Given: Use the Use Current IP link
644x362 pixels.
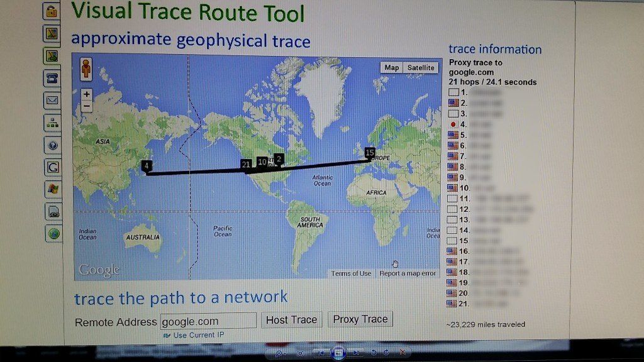Looking at the screenshot, I should [x=199, y=335].
